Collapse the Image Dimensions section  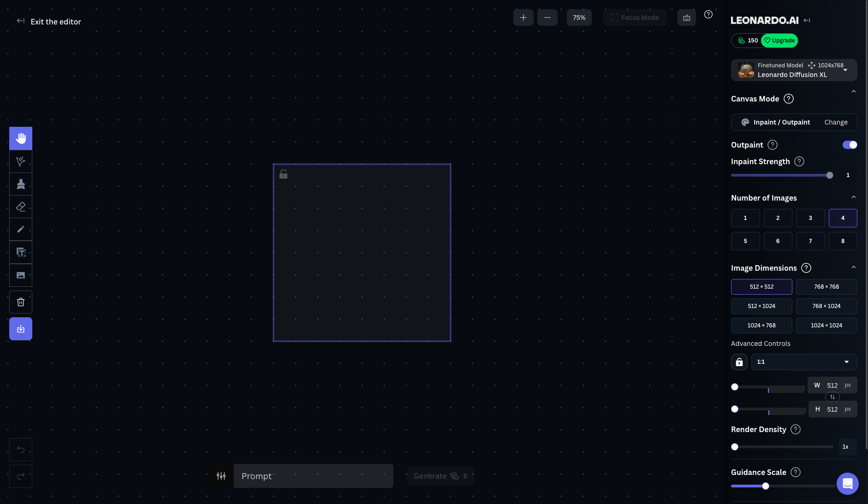tap(854, 267)
